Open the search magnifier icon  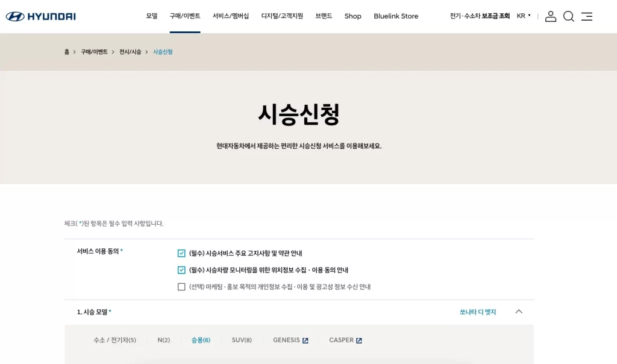pos(569,16)
